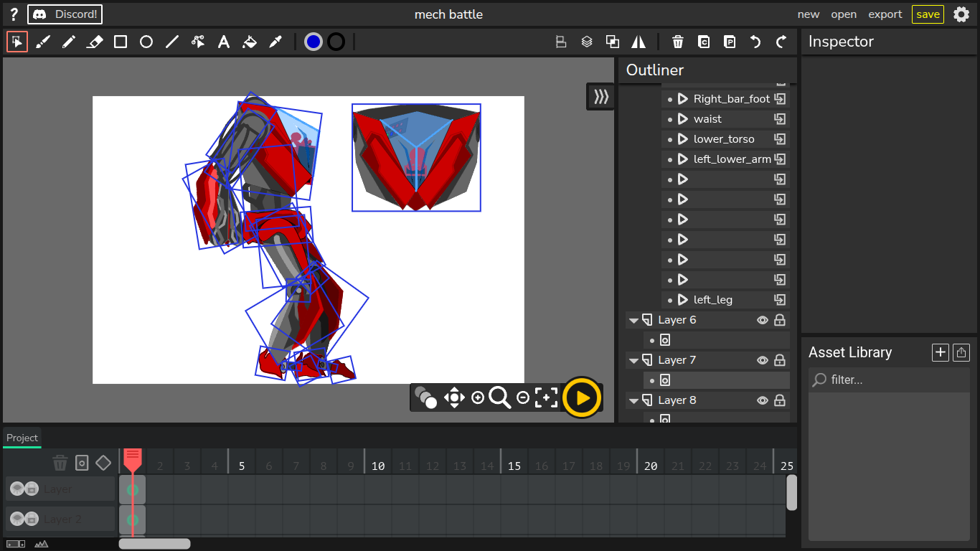Collapse Layer 6 in the Outliner
Viewport: 980px width, 551px height.
[633, 320]
